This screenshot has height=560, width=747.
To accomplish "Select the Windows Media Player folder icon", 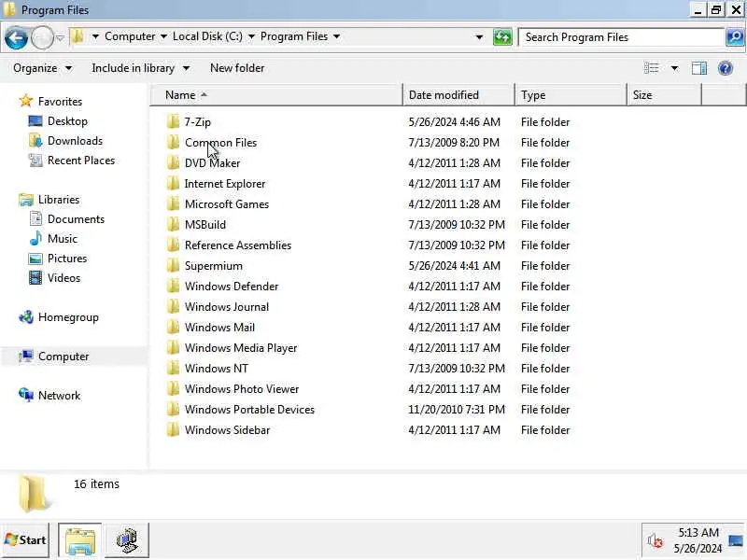I will (x=173, y=347).
